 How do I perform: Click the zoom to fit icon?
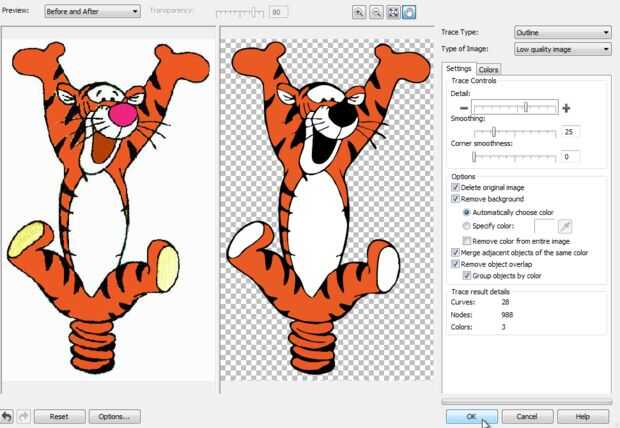(x=393, y=12)
